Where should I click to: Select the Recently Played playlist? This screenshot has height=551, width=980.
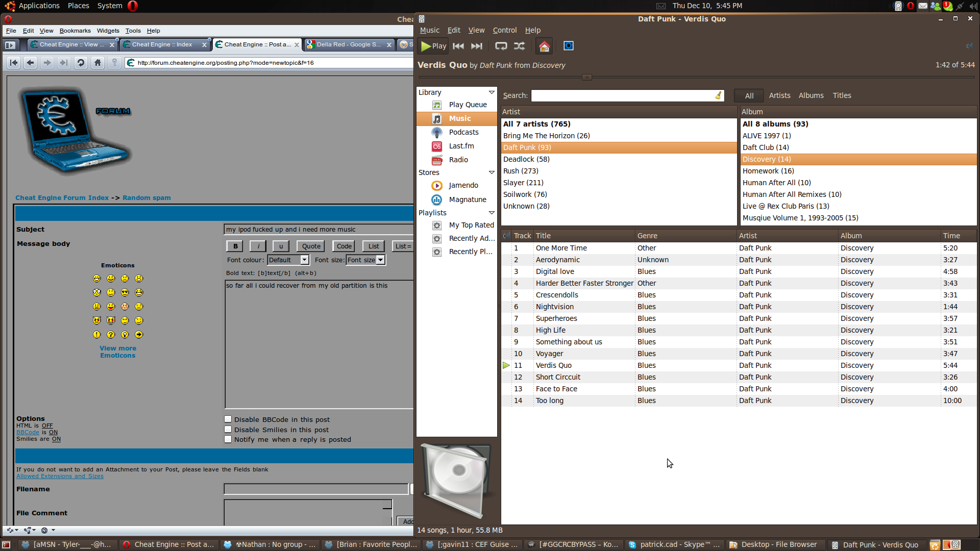457,252
